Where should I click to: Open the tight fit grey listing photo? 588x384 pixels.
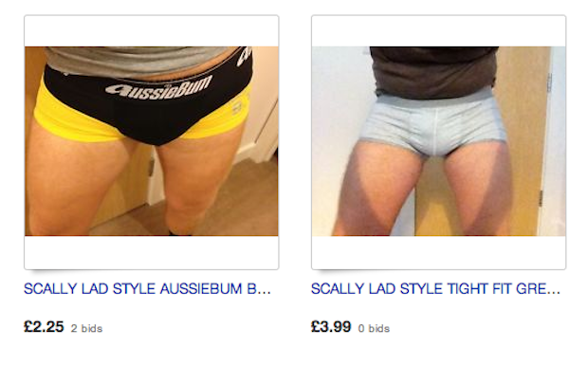pos(438,141)
